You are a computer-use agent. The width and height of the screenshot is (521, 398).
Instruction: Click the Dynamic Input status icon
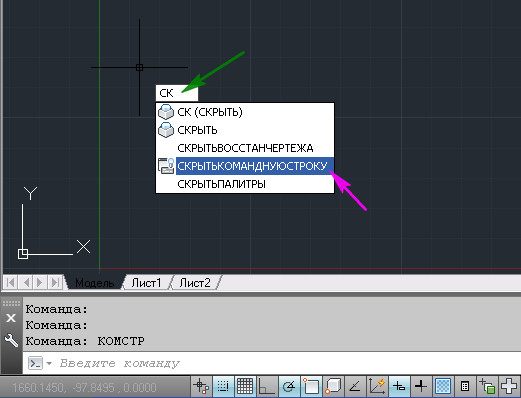[399, 386]
